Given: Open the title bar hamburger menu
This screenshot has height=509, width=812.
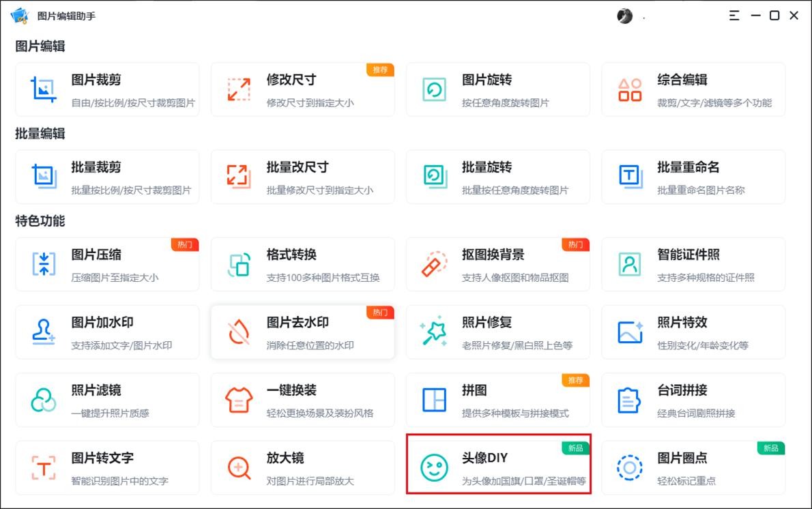Looking at the screenshot, I should tap(734, 16).
